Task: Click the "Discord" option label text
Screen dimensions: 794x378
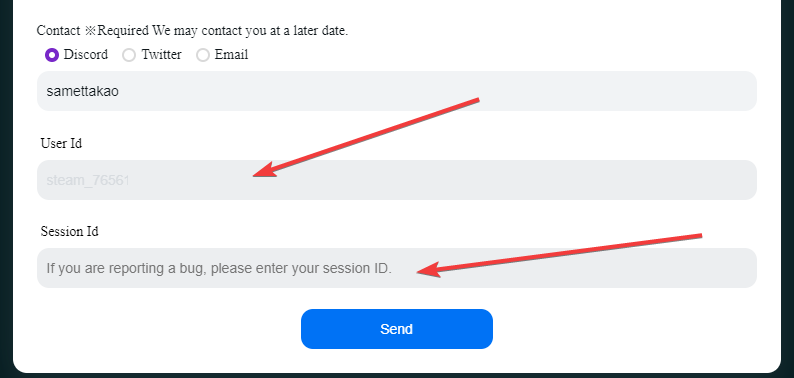Action: pyautogui.click(x=86, y=55)
